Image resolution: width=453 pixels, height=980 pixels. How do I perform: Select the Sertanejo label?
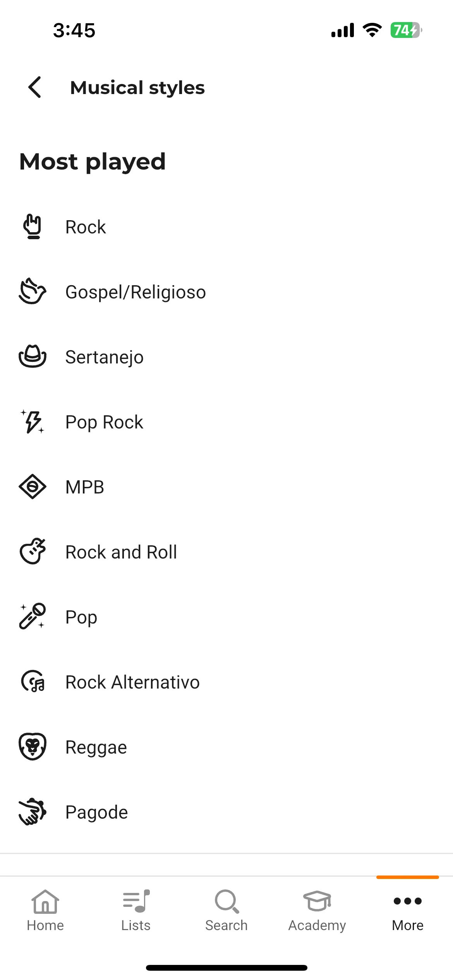[x=105, y=357]
